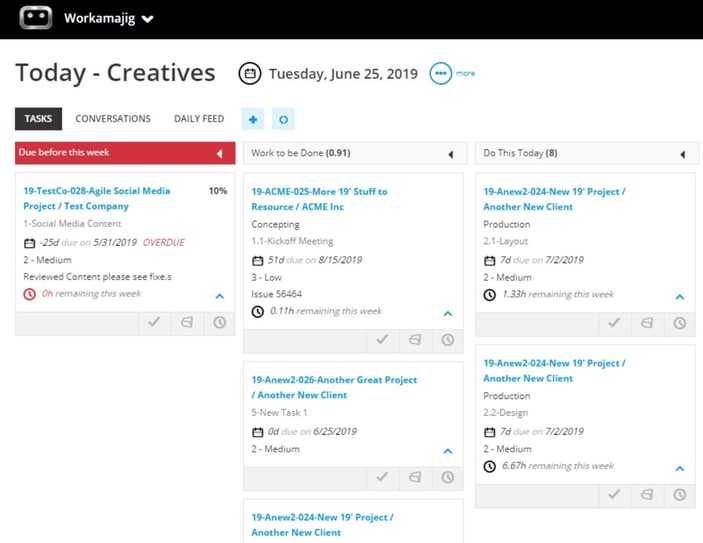The height and width of the screenshot is (543, 703).
Task: Mark Kickoff Meeting task complete
Action: click(382, 339)
